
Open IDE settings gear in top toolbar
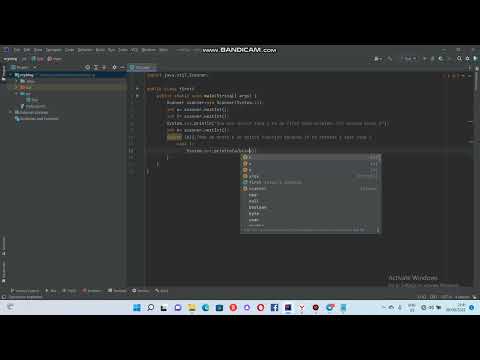pyautogui.click(x=467, y=59)
